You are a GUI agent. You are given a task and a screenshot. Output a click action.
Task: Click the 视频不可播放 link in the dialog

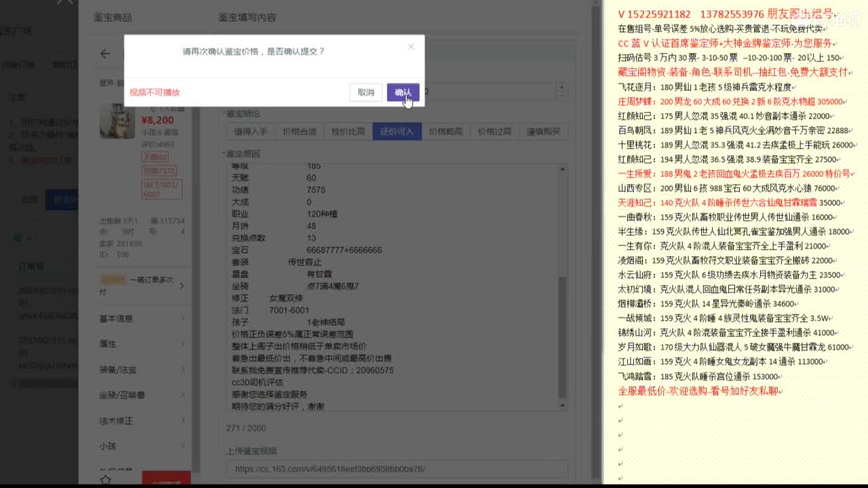(155, 92)
